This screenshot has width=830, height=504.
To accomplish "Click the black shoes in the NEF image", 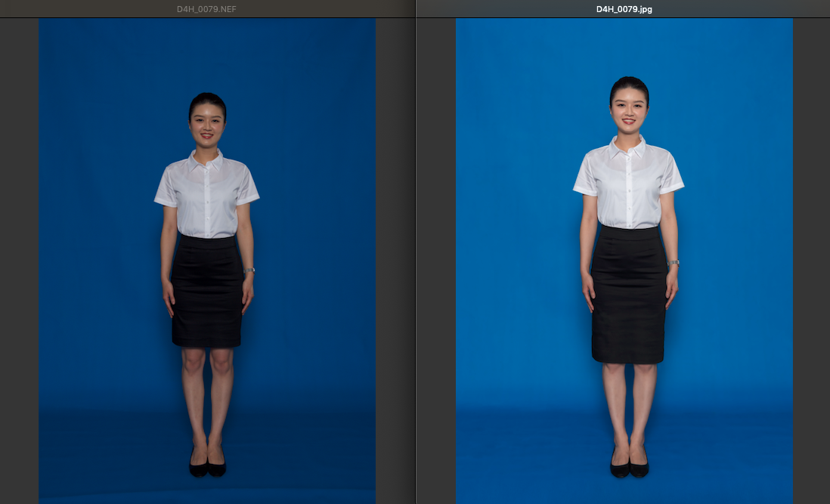I will pyautogui.click(x=207, y=467).
